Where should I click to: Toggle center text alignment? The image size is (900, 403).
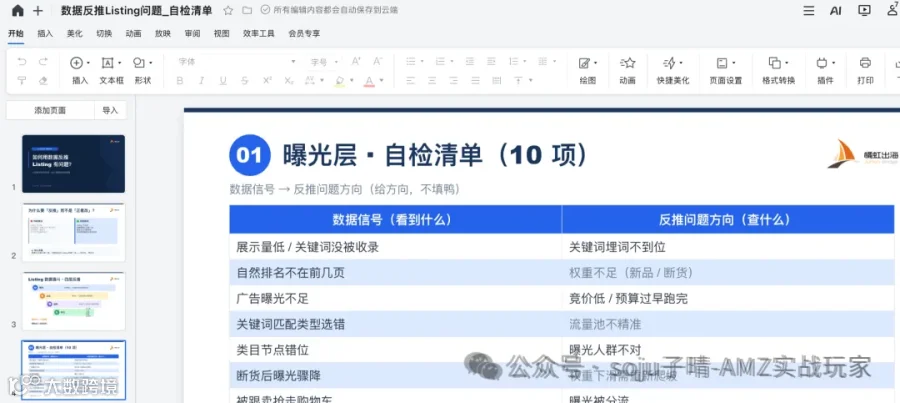432,80
